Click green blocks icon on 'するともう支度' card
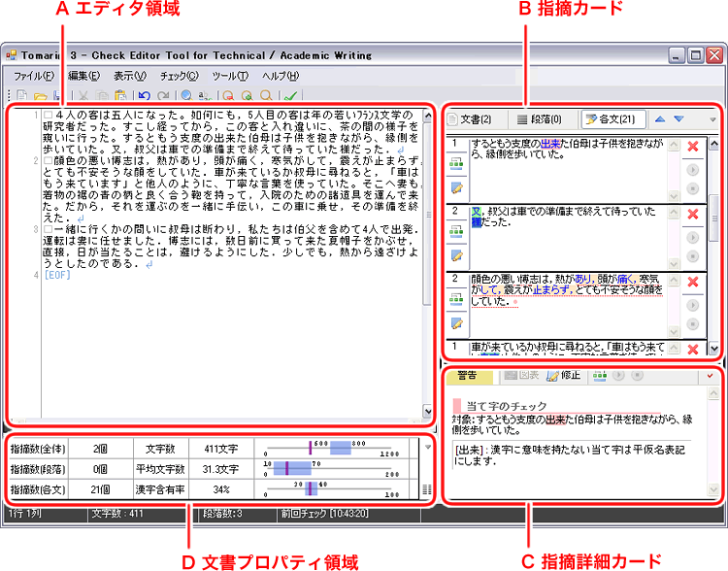 pos(456,163)
